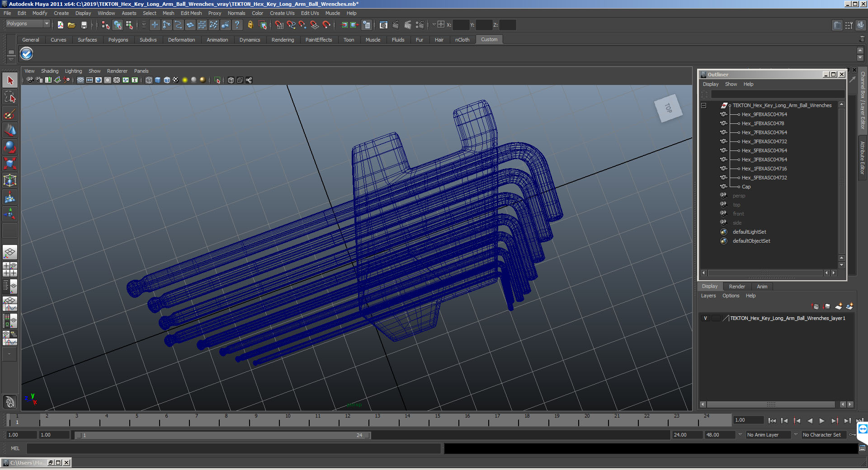Open the Outliner Show menu
Screen dimensions: 868x470
click(x=731, y=84)
